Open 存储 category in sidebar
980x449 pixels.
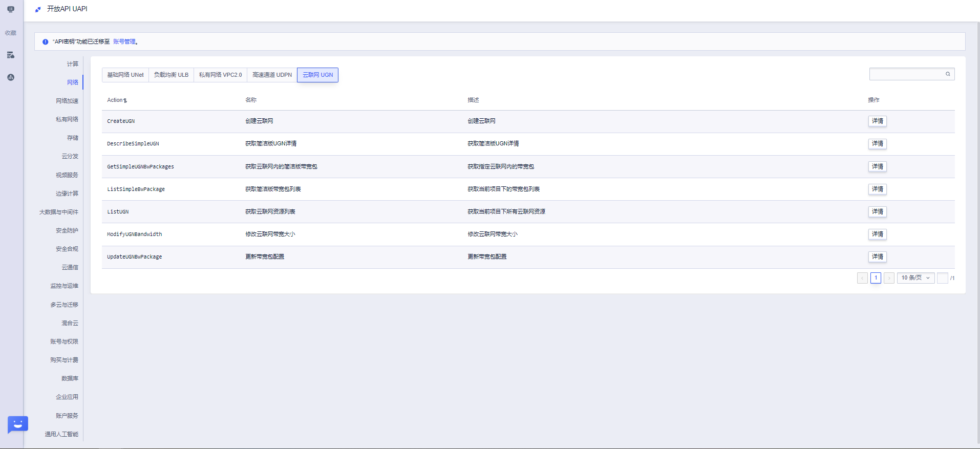tap(73, 138)
